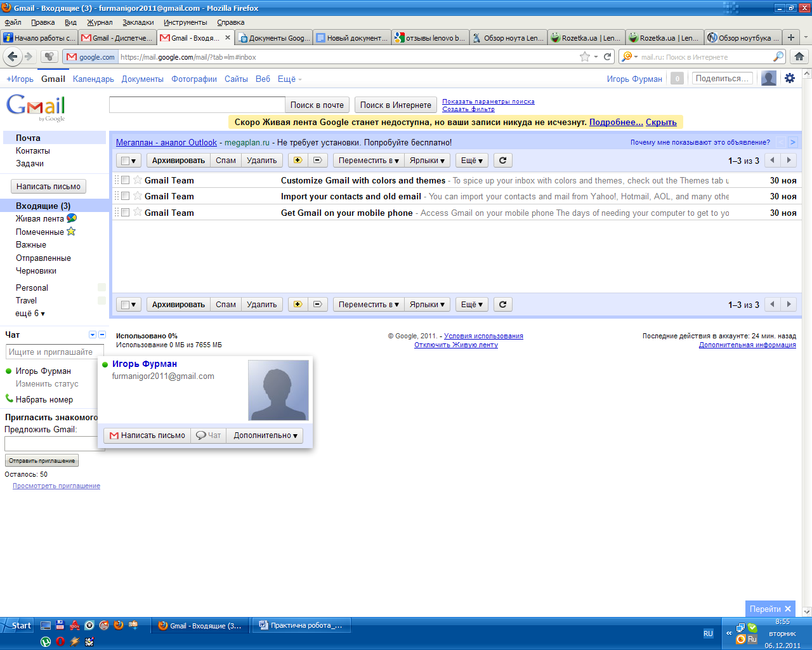Viewport: 812px width, 650px height.
Task: Click the Firefox back navigation arrow
Action: click(12, 56)
